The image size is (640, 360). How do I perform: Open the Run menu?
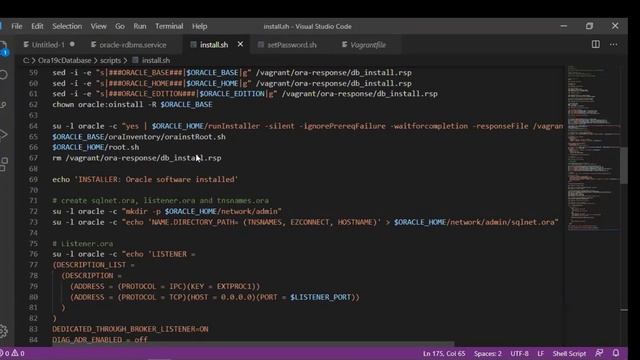(x=140, y=27)
